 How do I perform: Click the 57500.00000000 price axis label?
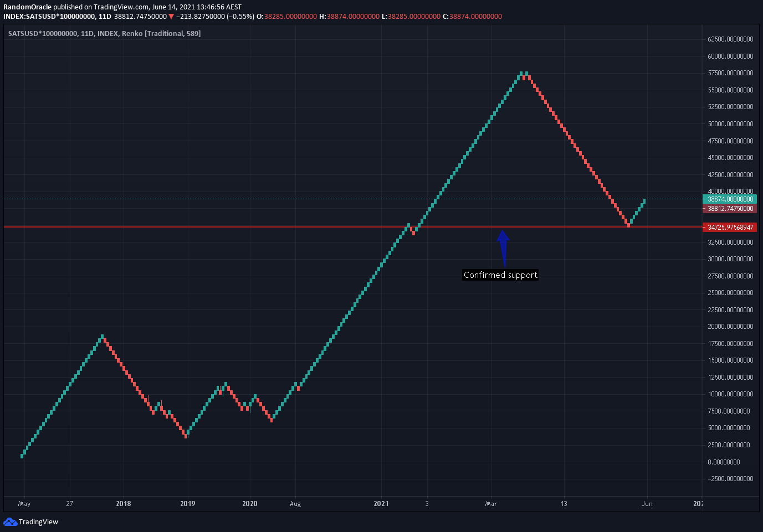click(730, 73)
